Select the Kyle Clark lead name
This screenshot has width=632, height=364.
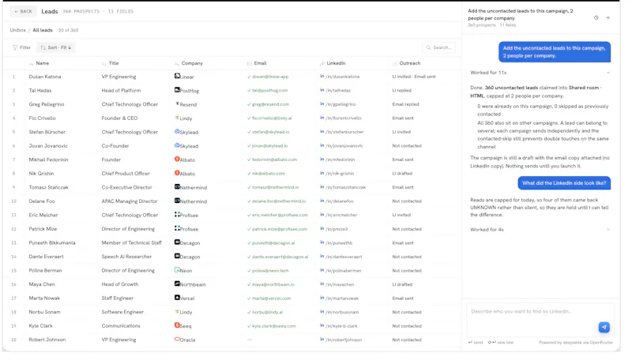(41, 326)
